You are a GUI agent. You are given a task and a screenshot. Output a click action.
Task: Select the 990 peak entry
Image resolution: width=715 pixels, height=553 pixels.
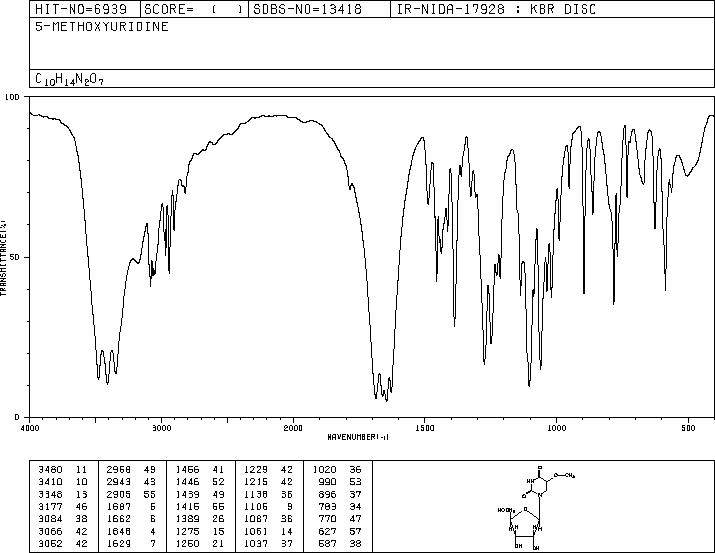340,482
